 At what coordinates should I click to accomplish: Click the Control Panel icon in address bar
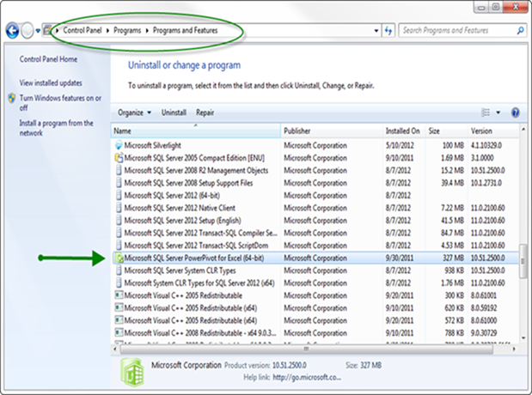coord(48,30)
